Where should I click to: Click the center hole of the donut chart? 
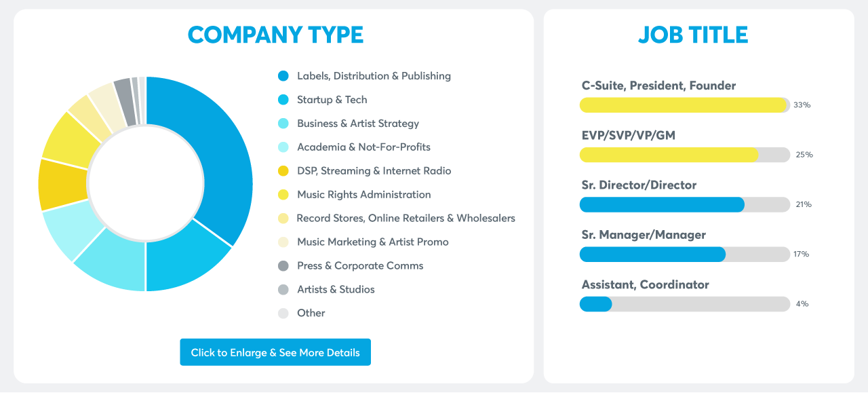[x=146, y=184]
